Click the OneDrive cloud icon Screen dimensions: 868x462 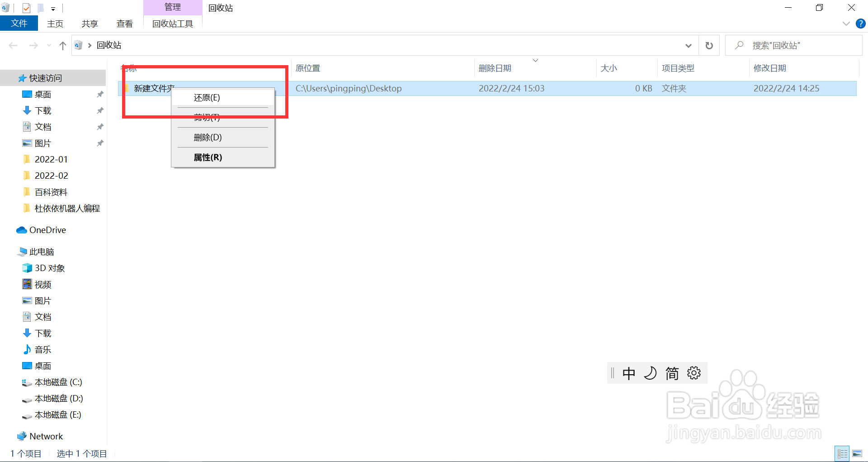click(x=22, y=230)
